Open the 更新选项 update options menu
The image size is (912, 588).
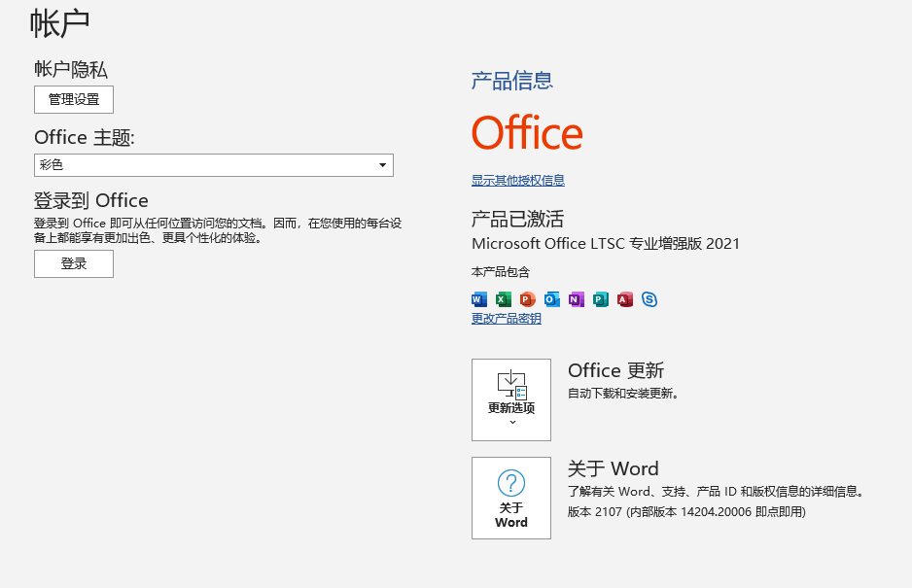511,399
